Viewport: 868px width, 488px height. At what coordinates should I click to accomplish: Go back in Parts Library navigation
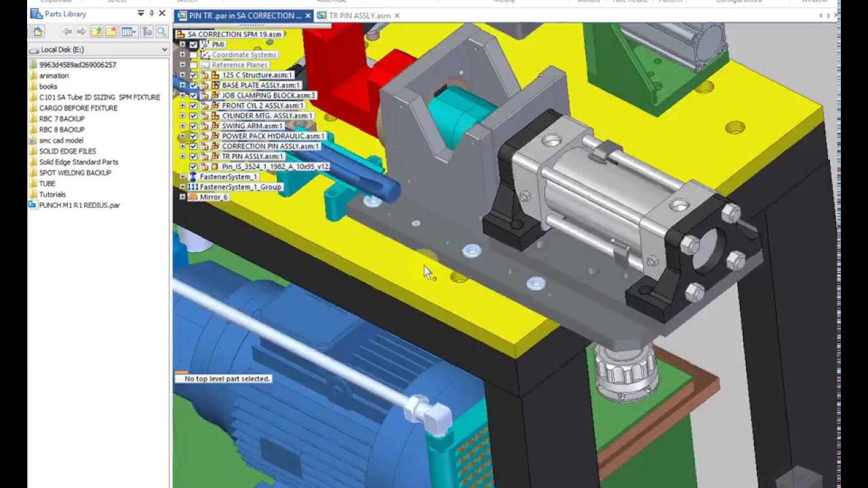(66, 31)
